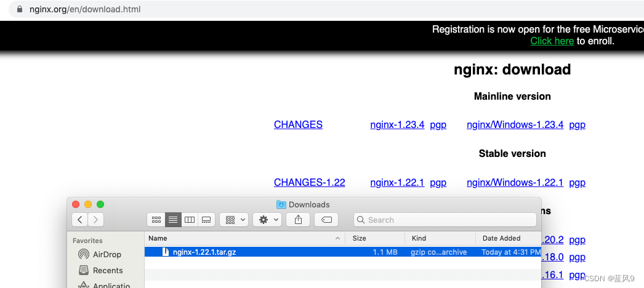Sort Finder list by Kind column

[440, 238]
